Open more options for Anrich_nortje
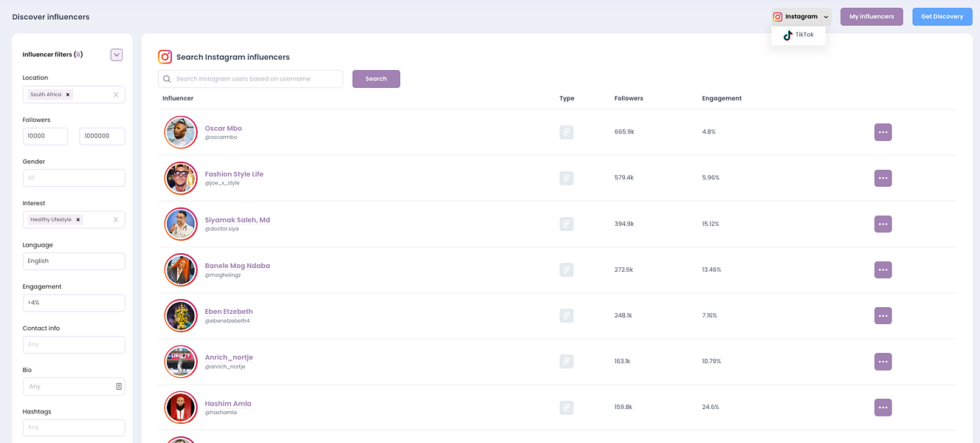Viewport: 980px width, 443px height. [883, 361]
